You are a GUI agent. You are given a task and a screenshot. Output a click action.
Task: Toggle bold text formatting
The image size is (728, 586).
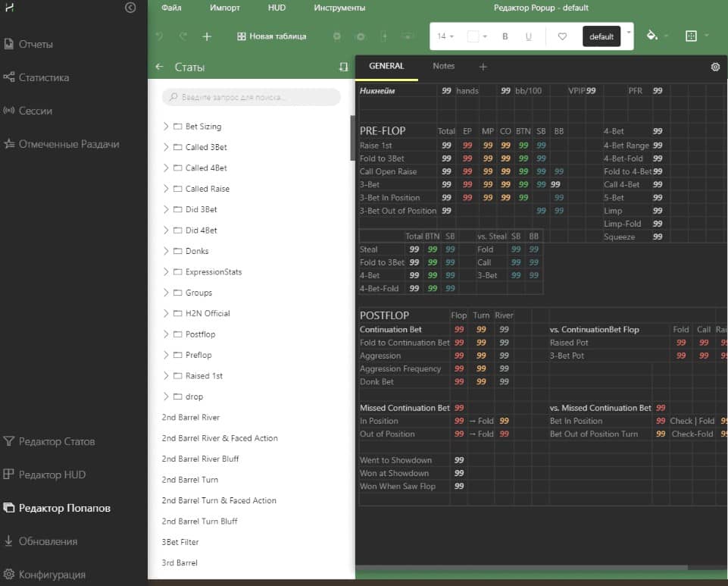(x=505, y=36)
